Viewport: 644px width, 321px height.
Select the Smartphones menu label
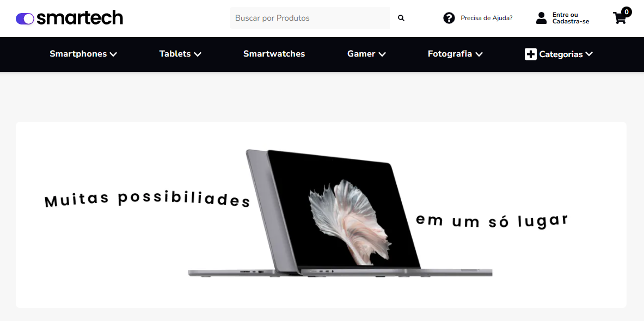point(78,54)
